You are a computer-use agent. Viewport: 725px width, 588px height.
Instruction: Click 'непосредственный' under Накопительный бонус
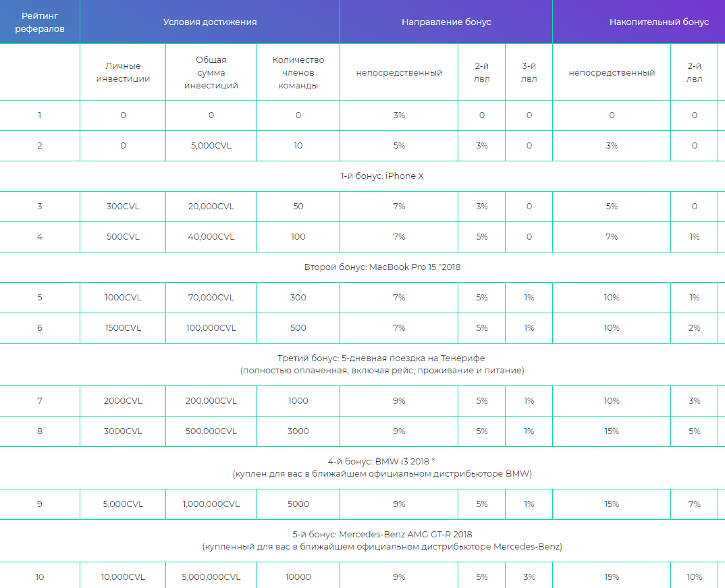click(612, 73)
